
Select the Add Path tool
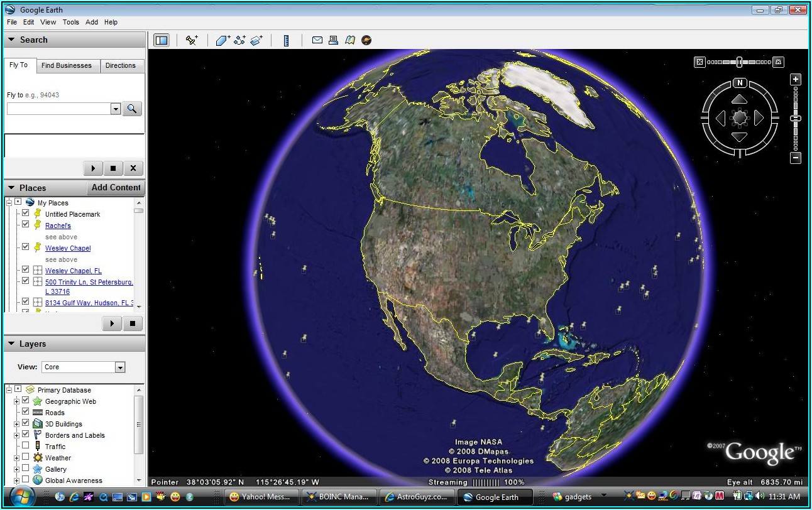click(239, 40)
